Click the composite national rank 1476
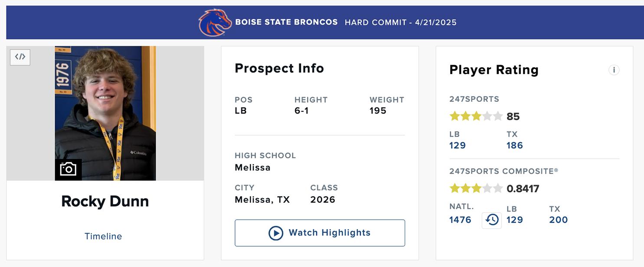This screenshot has width=644, height=267. pyautogui.click(x=460, y=220)
